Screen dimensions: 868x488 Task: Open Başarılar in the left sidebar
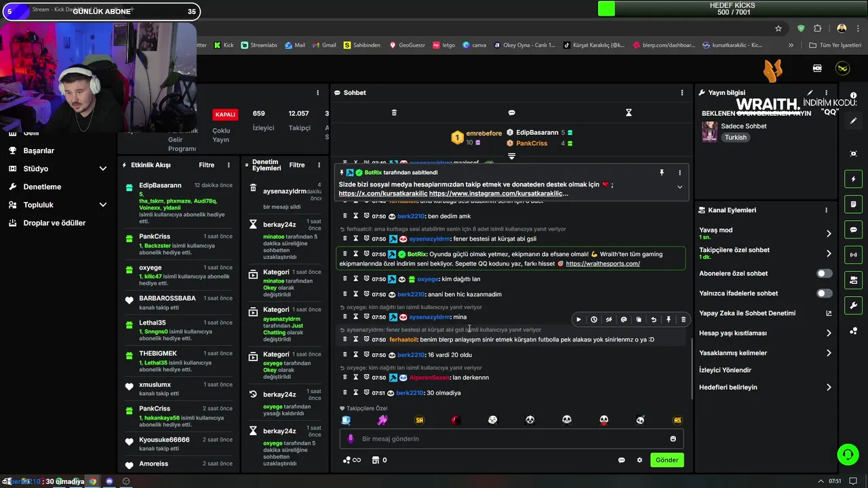[39, 150]
